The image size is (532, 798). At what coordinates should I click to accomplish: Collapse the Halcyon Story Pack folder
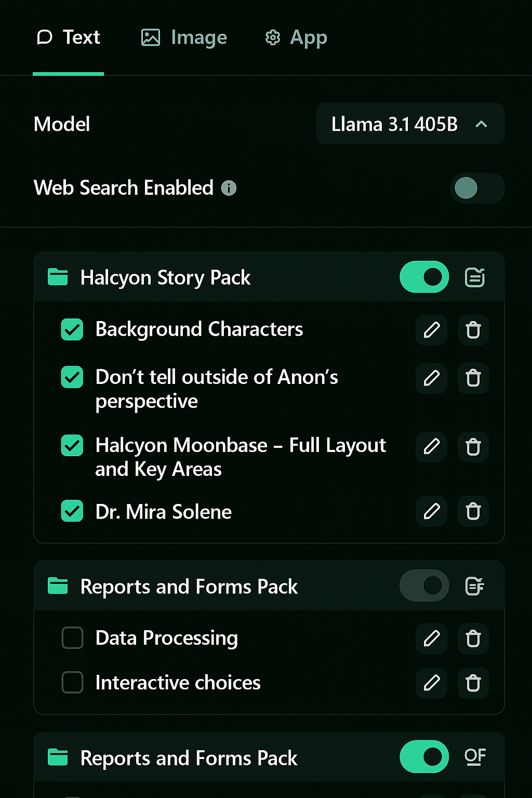[58, 277]
